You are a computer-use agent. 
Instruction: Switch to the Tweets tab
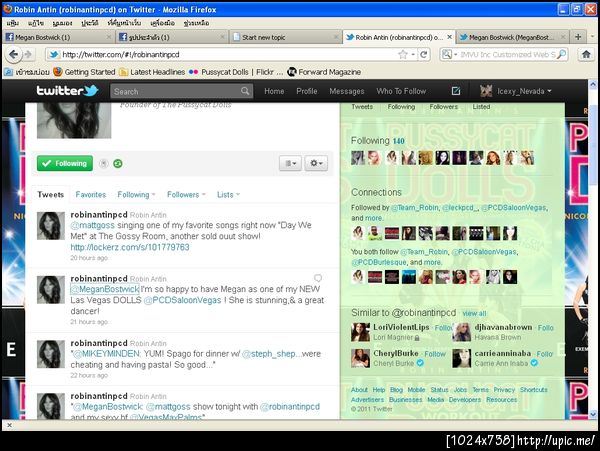pyautogui.click(x=51, y=194)
